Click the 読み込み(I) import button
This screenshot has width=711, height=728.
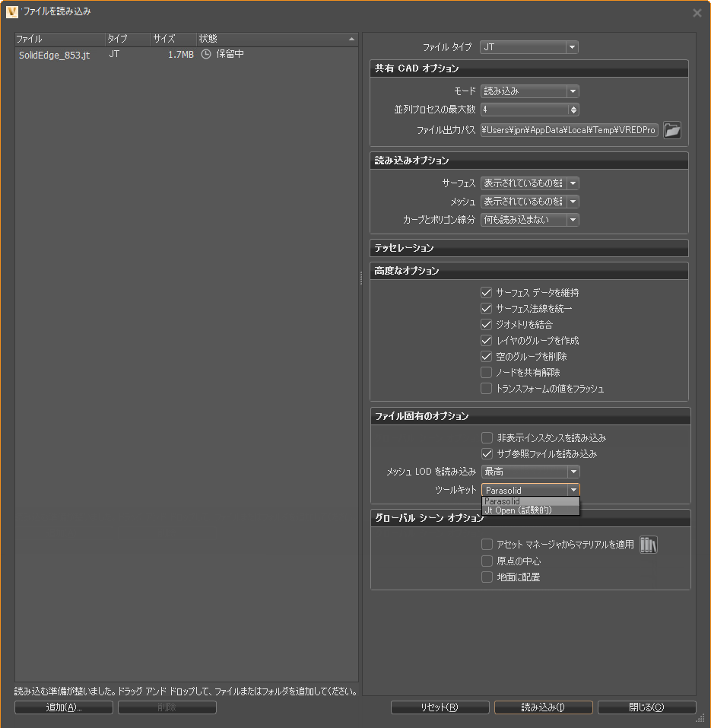click(x=544, y=707)
